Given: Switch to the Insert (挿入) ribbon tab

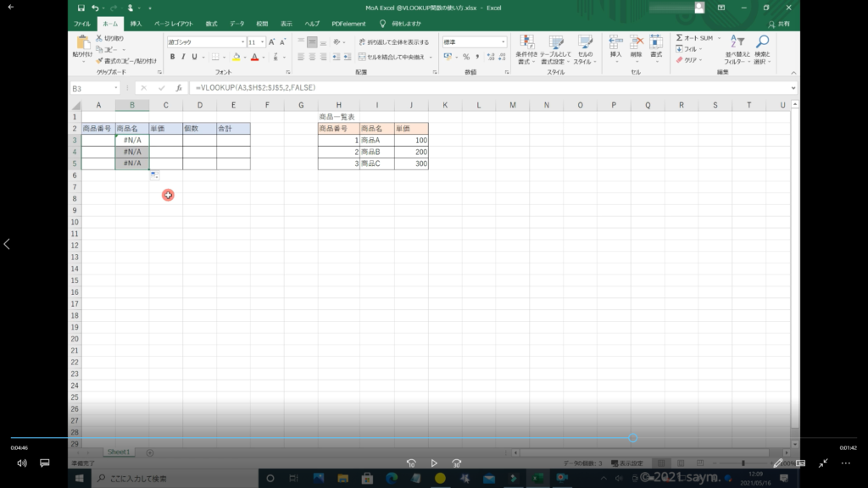Looking at the screenshot, I should click(x=136, y=24).
